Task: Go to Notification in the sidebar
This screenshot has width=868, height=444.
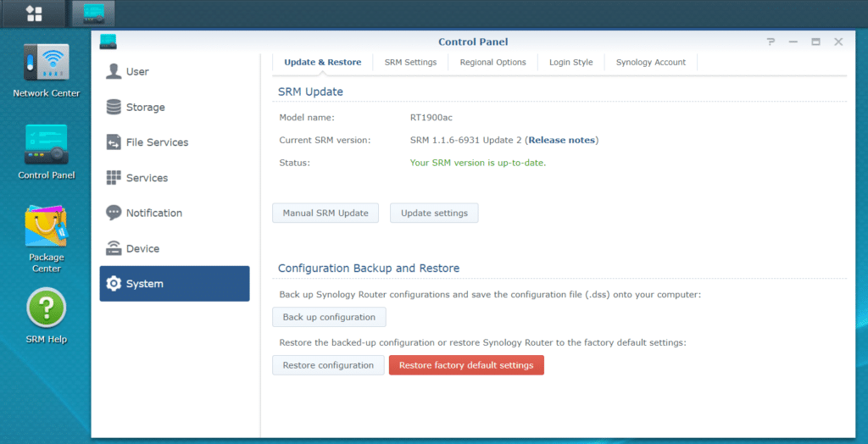Action: coord(175,214)
